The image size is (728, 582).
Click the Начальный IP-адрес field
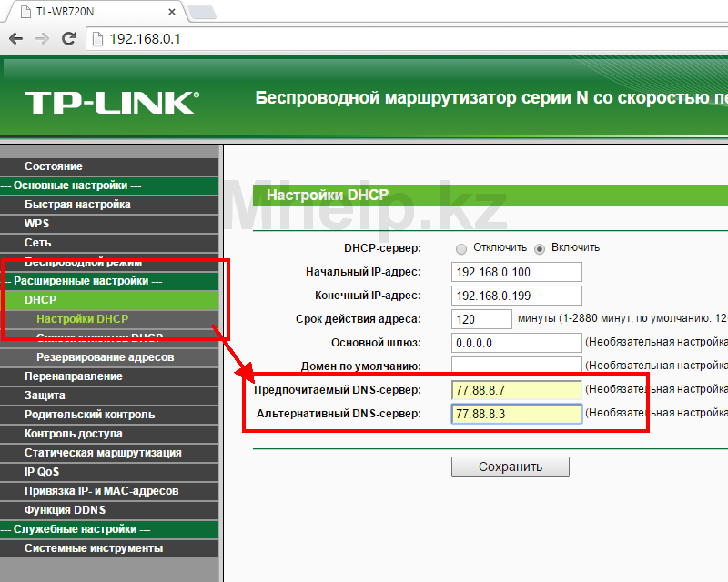pos(516,272)
